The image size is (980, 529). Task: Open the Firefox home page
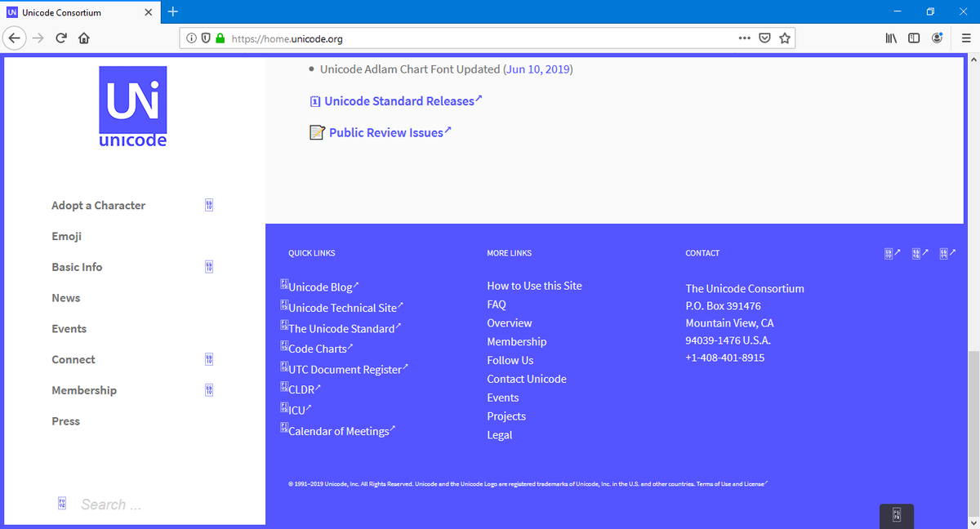83,38
